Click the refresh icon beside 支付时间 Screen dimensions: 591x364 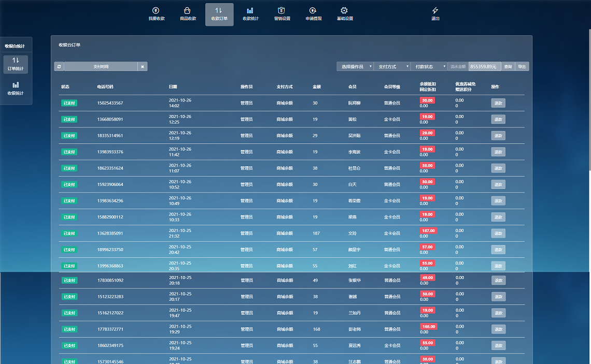[x=59, y=66]
